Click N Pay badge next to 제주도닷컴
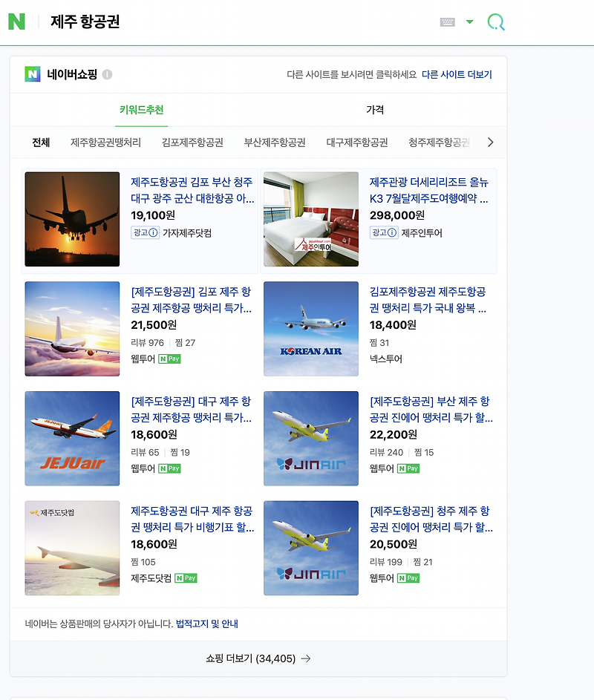 (x=186, y=578)
